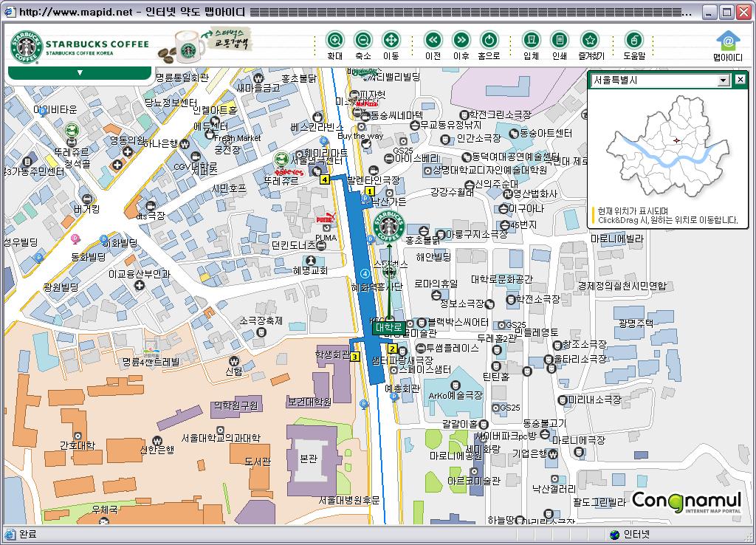Viewport: 756px width, 545px height.
Task: Click the 본관 building label
Action: pos(308,458)
